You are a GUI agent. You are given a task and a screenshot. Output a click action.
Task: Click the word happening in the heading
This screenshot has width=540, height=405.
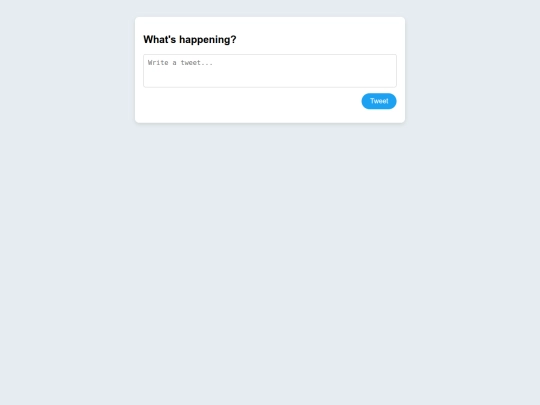click(205, 40)
